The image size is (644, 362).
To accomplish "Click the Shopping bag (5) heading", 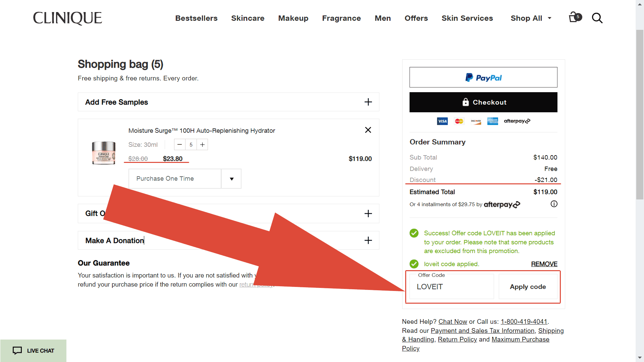I will click(120, 64).
